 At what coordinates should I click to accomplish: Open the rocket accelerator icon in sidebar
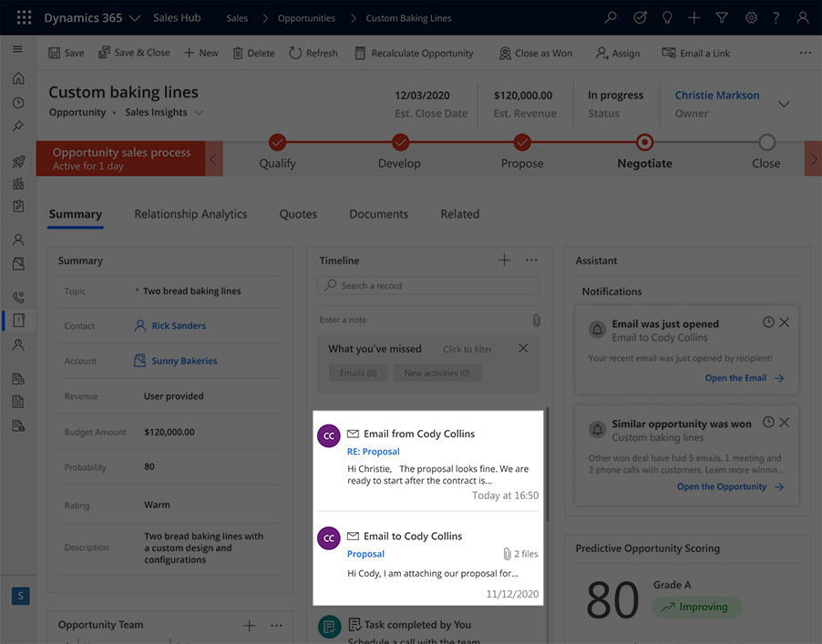pos(18,161)
